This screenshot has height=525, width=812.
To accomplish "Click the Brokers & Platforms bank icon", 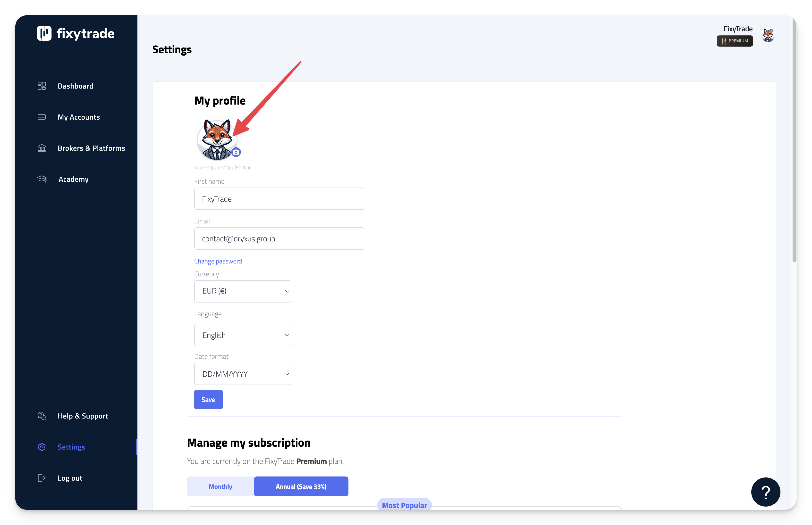I will coord(42,148).
